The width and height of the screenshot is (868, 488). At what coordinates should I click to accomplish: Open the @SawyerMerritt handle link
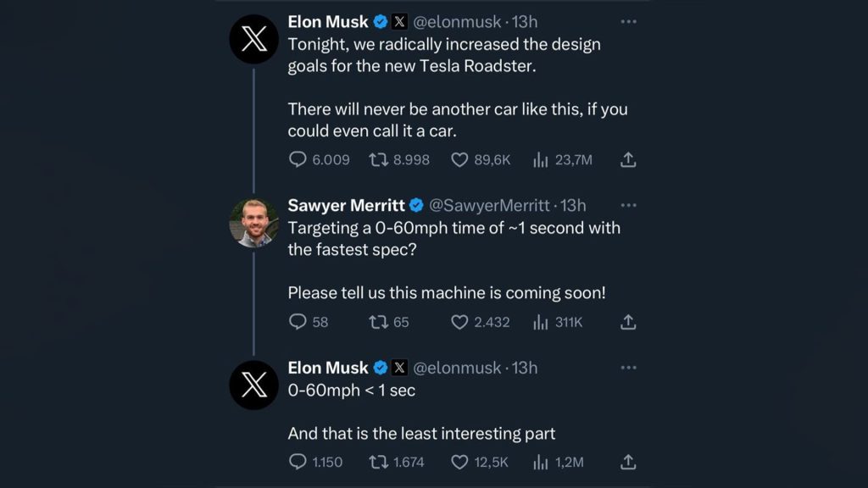coord(492,205)
